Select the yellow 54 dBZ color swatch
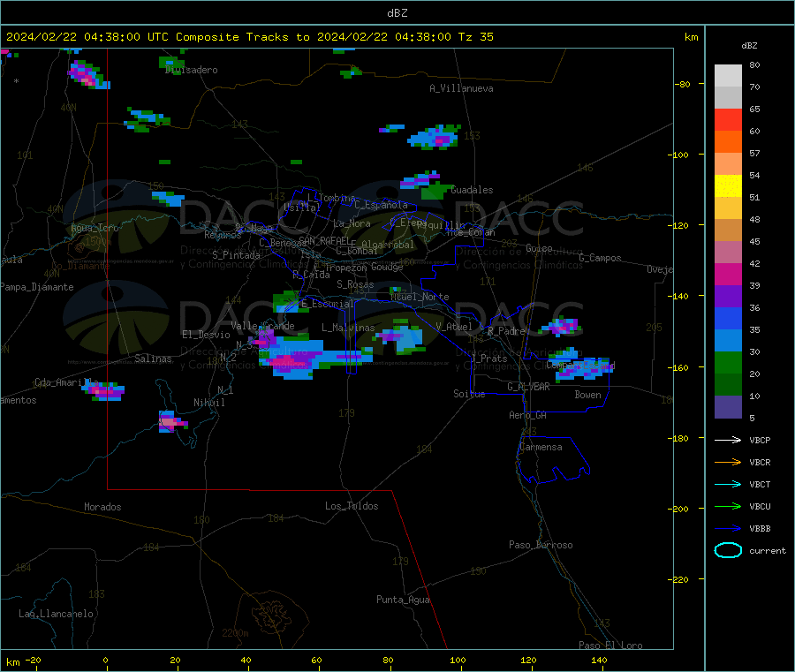Screen dimensions: 795x672 point(728,186)
